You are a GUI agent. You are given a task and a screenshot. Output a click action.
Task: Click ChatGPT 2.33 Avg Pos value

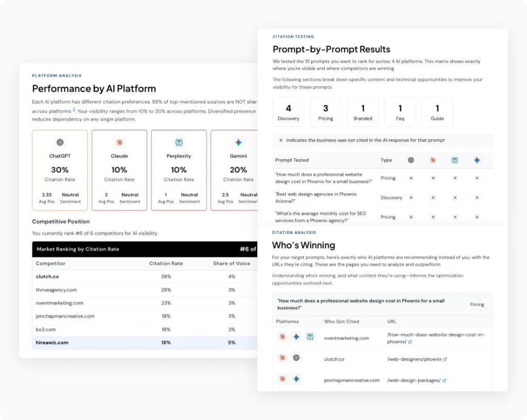pyautogui.click(x=47, y=195)
